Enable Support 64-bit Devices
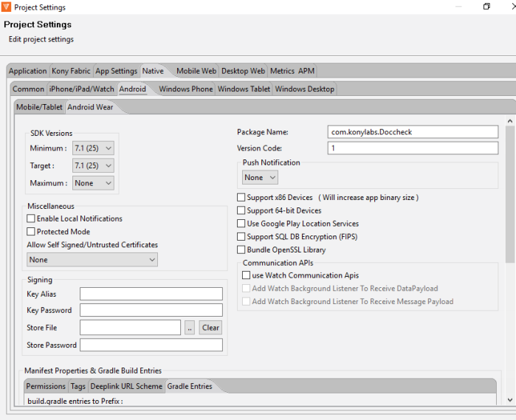The width and height of the screenshot is (516, 420). tap(241, 211)
